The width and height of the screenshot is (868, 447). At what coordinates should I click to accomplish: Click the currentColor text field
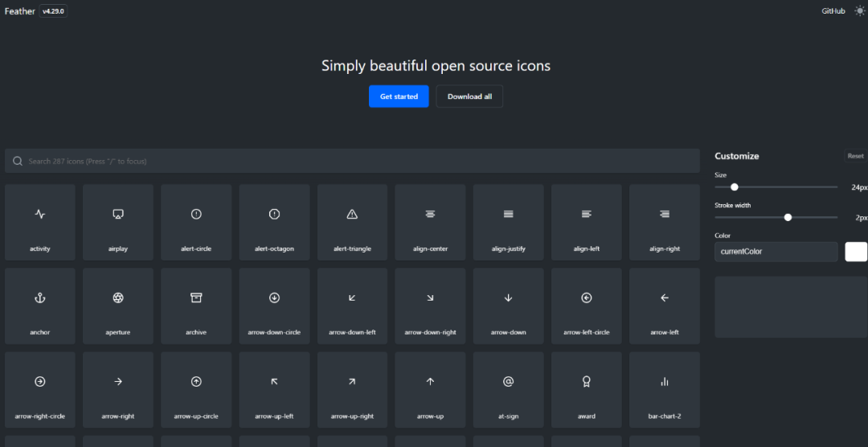(776, 252)
